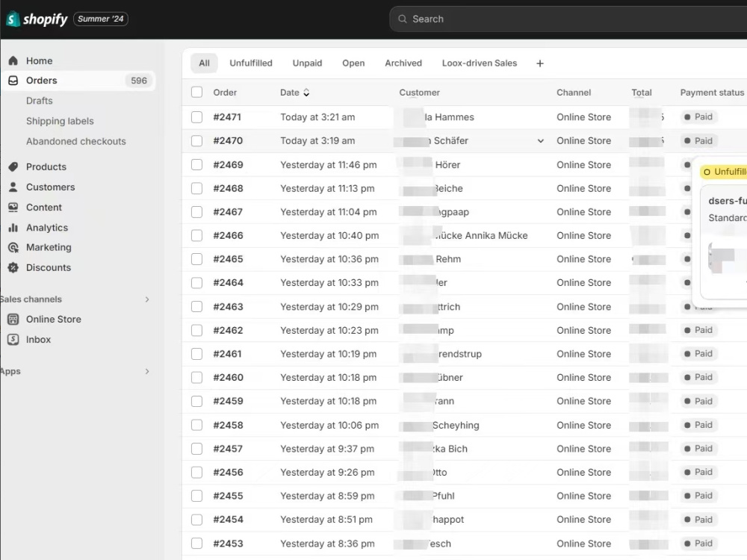Click the Analytics bar chart icon
Image resolution: width=747 pixels, height=560 pixels.
(13, 228)
